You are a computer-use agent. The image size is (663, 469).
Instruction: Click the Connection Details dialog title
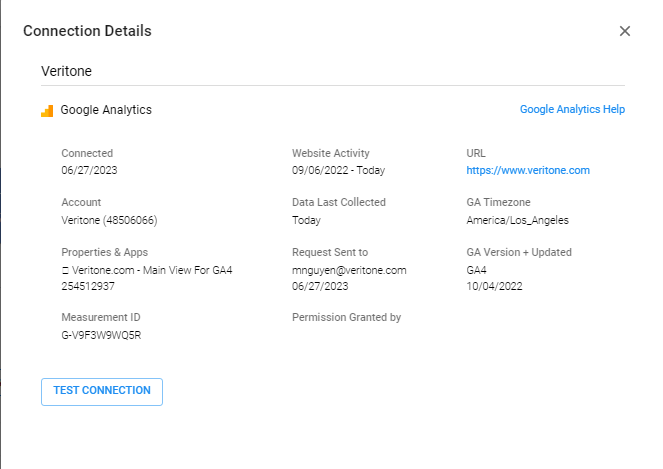87,31
